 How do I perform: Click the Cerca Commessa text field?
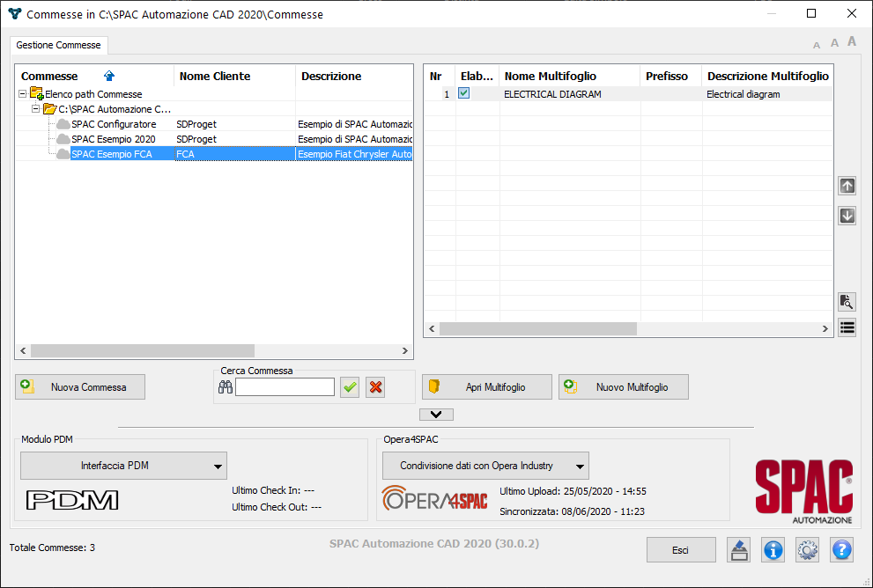(x=285, y=387)
